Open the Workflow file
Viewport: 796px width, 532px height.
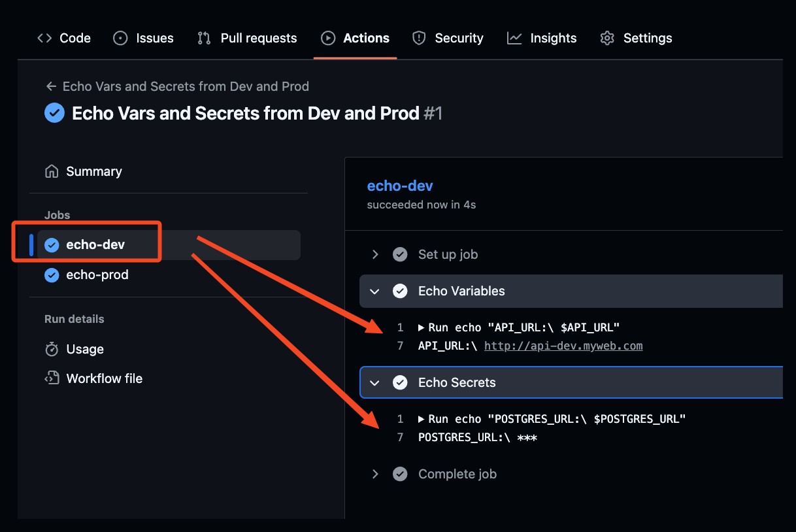click(x=104, y=378)
